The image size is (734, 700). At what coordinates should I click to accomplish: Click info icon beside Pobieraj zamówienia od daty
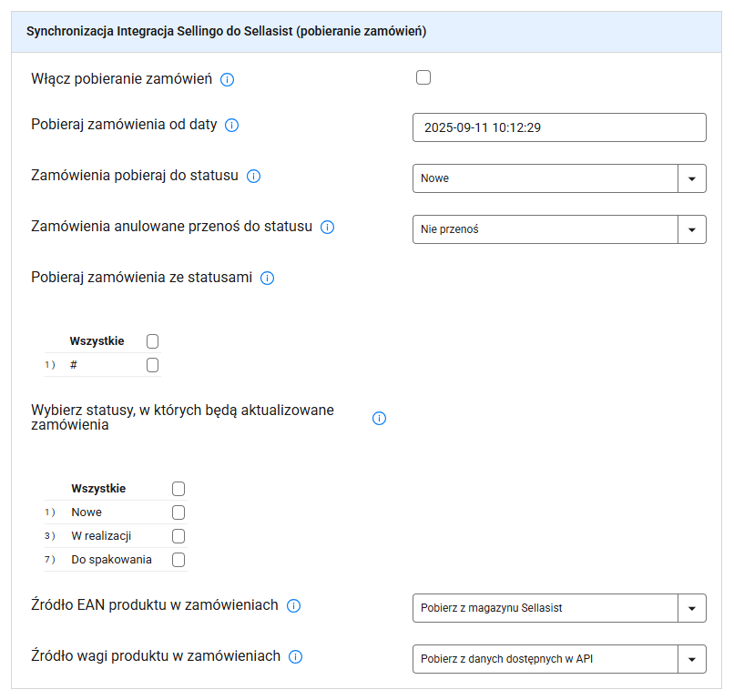(232, 126)
